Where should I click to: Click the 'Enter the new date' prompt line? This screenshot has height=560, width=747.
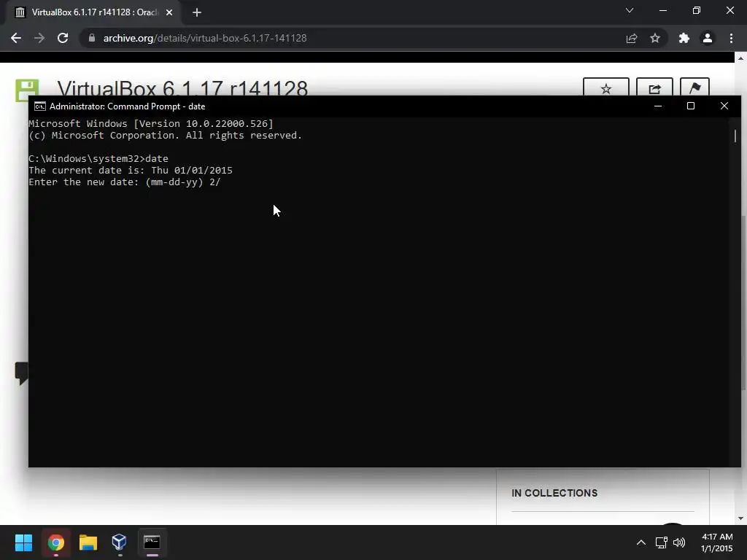tap(124, 182)
